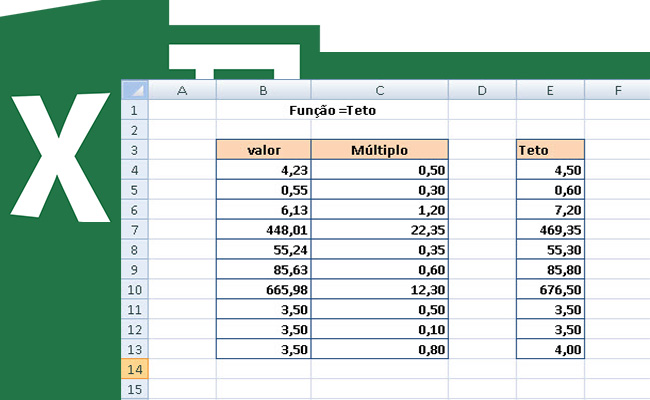
Task: Select the cell with value 0,10
Action: (x=380, y=329)
